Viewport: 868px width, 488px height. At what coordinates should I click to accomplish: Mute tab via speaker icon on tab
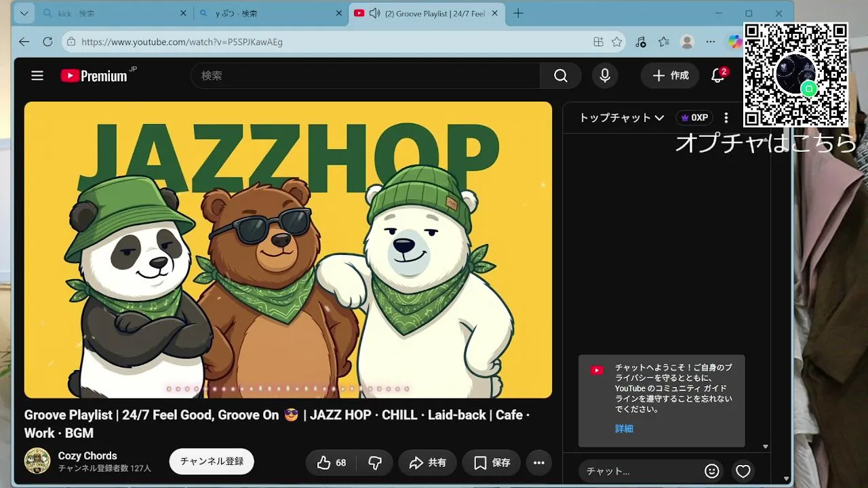point(374,14)
